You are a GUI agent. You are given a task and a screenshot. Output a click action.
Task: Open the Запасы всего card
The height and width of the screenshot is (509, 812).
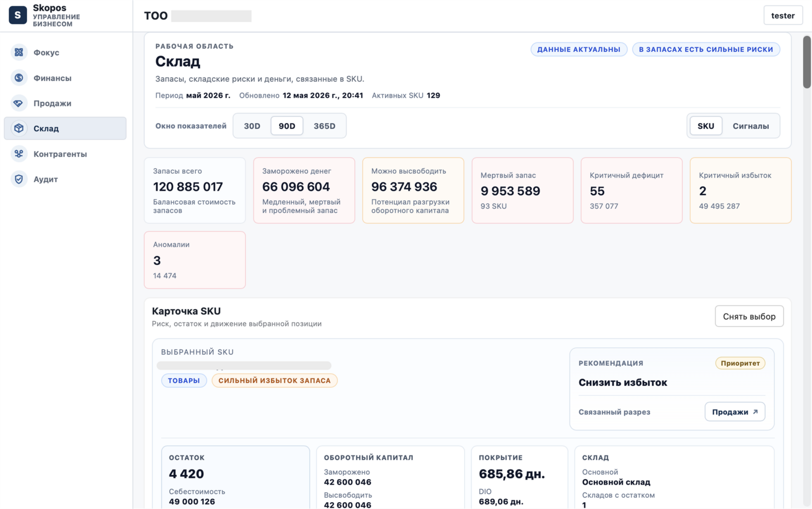coord(195,190)
